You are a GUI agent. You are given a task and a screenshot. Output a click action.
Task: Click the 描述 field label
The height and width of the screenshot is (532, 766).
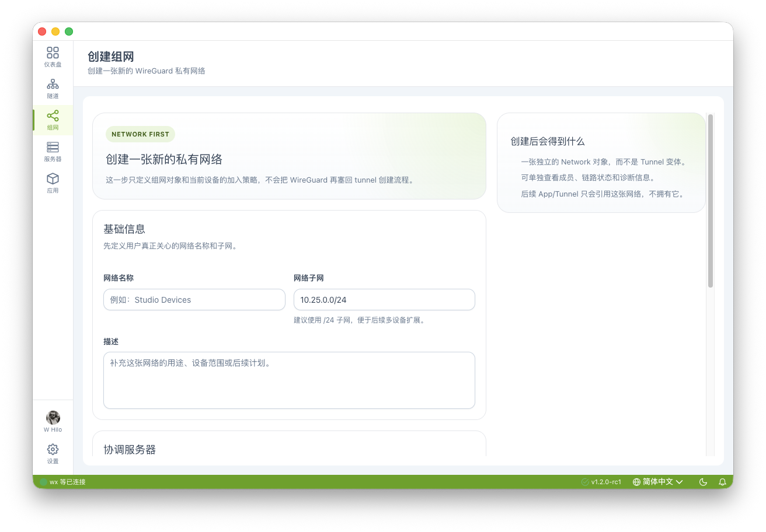tap(111, 341)
